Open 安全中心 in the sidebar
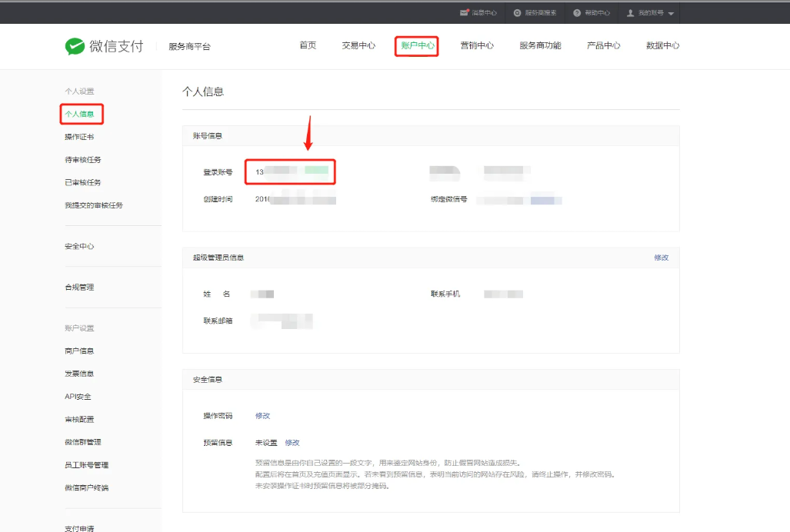Screen dimensions: 790x532 79,247
